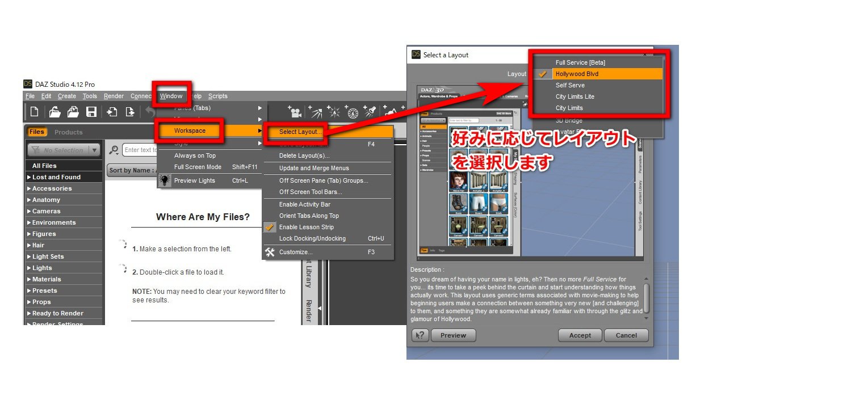Click the Import icon on the toolbar
868x417 pixels.
click(x=112, y=112)
